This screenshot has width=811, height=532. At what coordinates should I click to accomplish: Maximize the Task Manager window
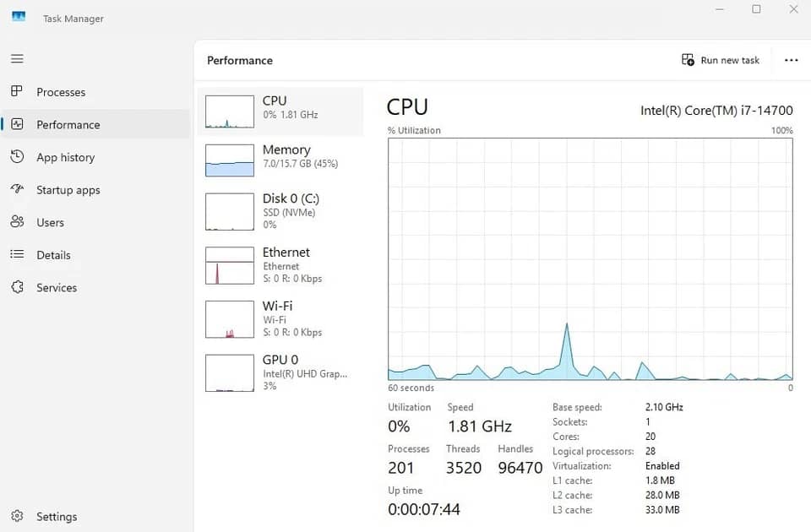point(756,9)
